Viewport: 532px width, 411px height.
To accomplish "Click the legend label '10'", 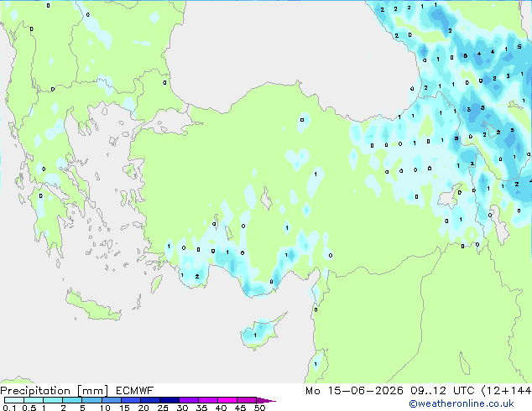I will click(105, 408).
